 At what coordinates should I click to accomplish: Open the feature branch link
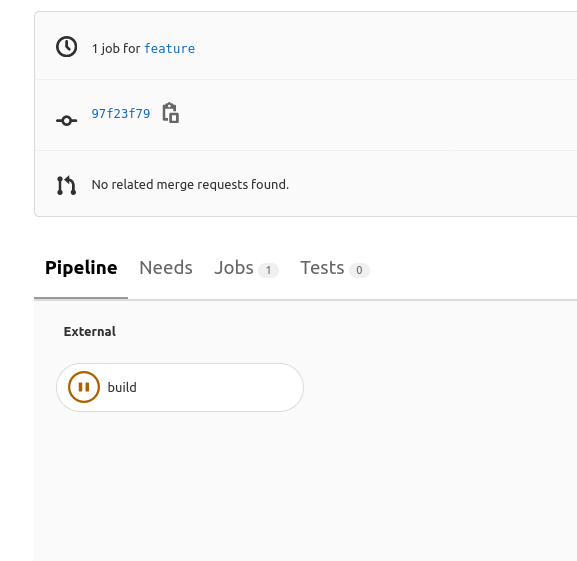click(x=169, y=49)
